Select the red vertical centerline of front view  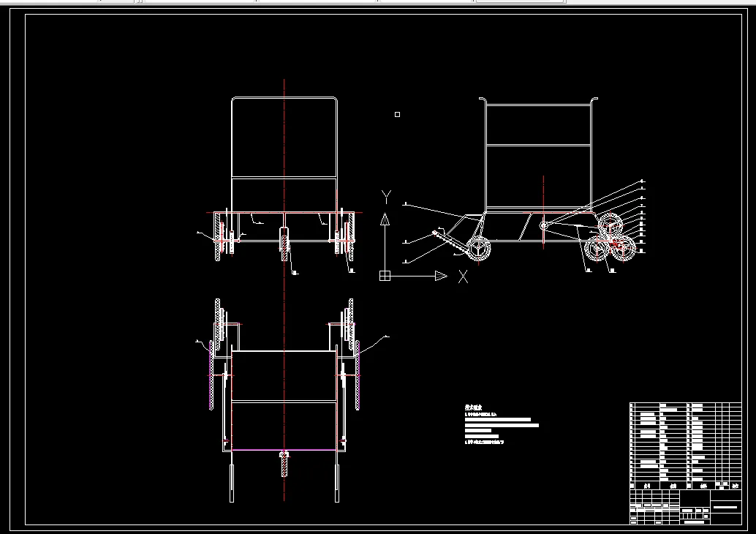284,290
